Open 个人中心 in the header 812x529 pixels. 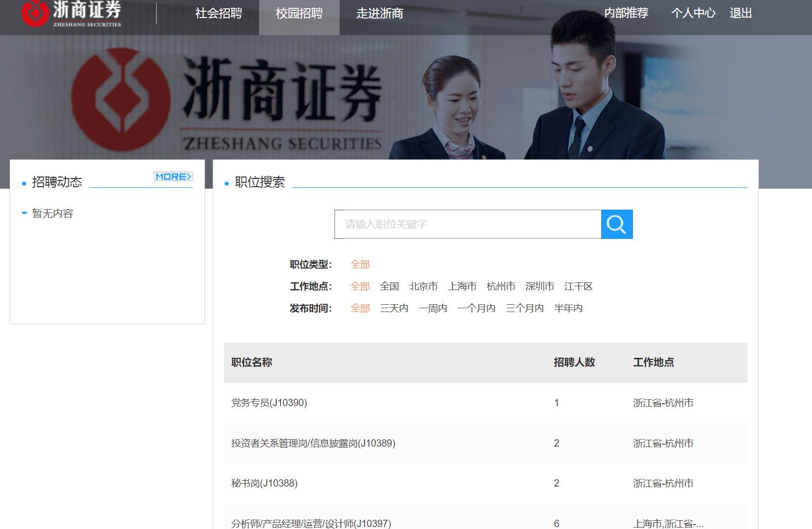point(693,13)
